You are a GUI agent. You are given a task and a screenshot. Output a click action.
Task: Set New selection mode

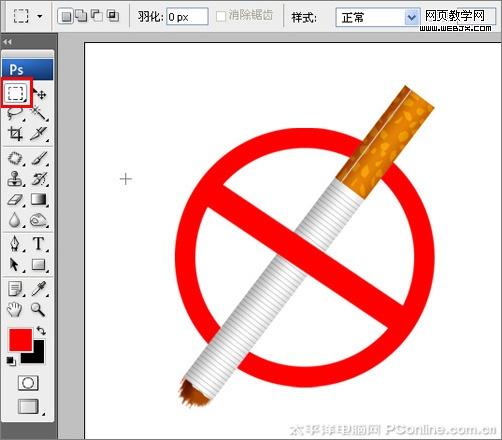(66, 16)
